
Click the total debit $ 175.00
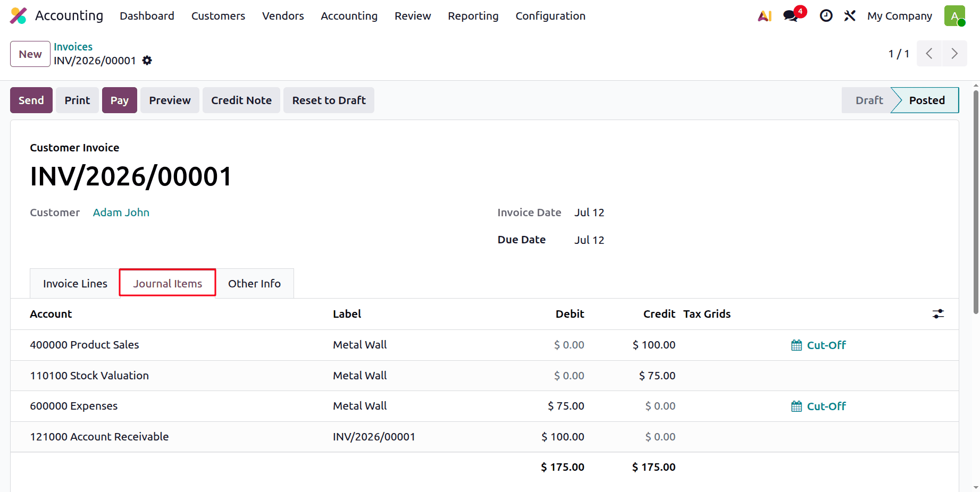click(563, 467)
